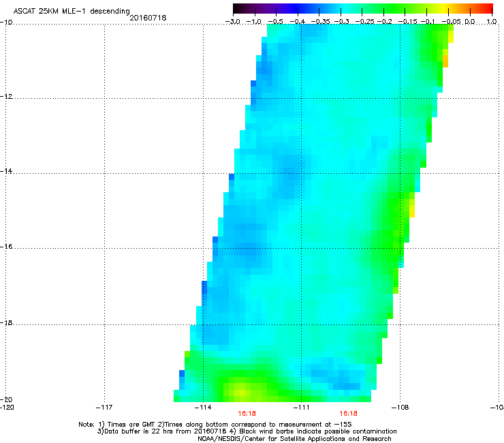The image size is (504, 443).
Task: Click the "-14" latitude axis label
Action: coord(6,172)
